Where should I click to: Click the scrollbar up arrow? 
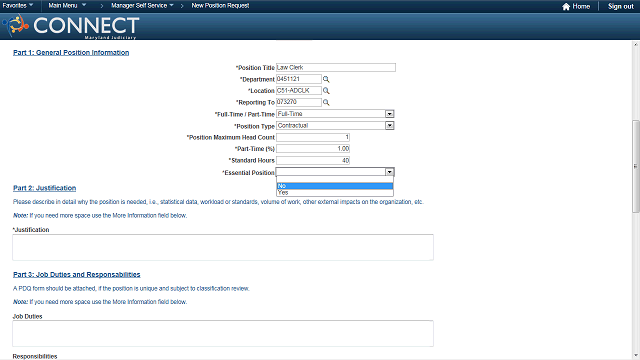tap(636, 44)
